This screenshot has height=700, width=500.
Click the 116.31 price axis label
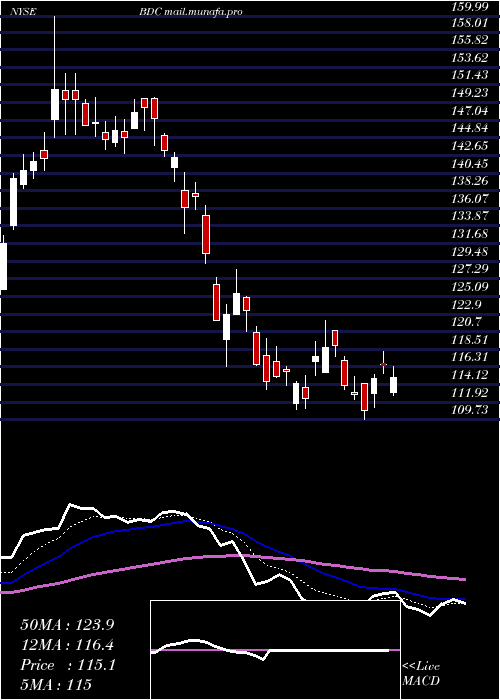tap(468, 357)
